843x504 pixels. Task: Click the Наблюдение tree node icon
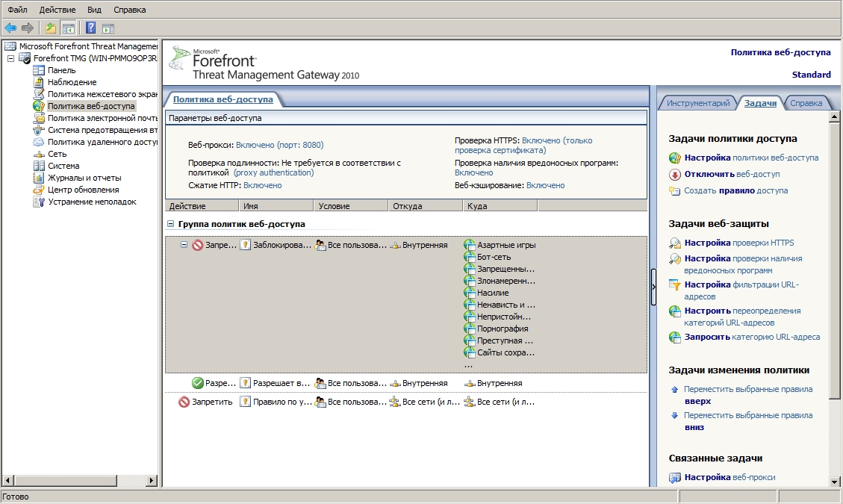click(x=39, y=81)
